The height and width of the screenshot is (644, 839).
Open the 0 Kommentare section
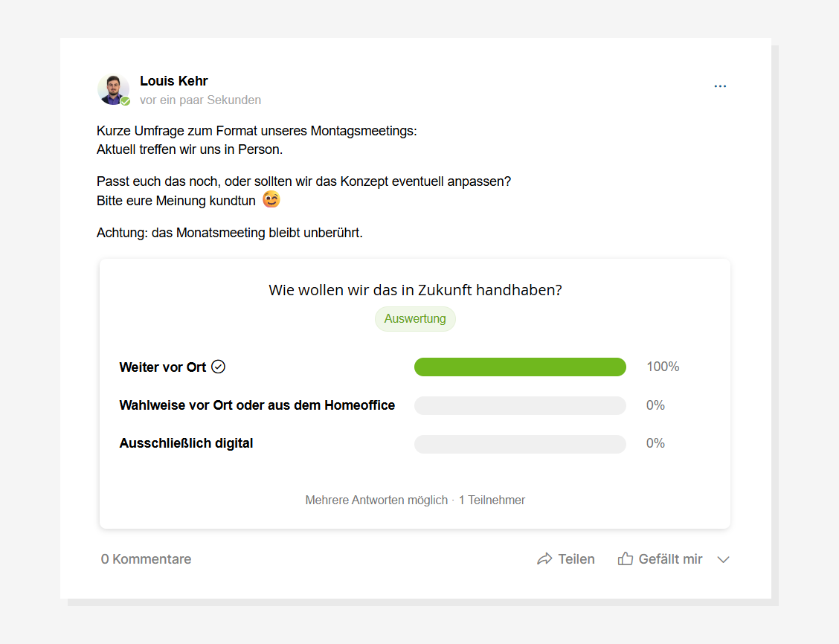click(x=146, y=559)
